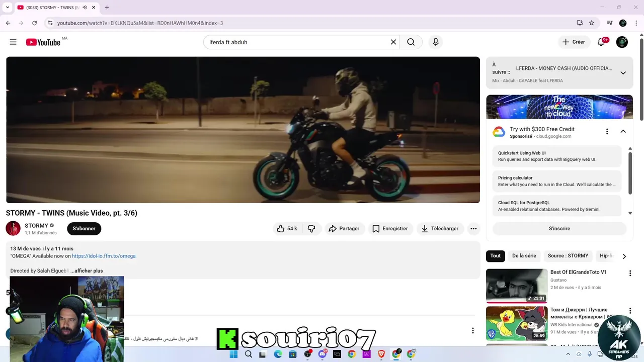The image size is (644, 362).
Task: Click the S'inscrire ad button
Action: coord(559,229)
